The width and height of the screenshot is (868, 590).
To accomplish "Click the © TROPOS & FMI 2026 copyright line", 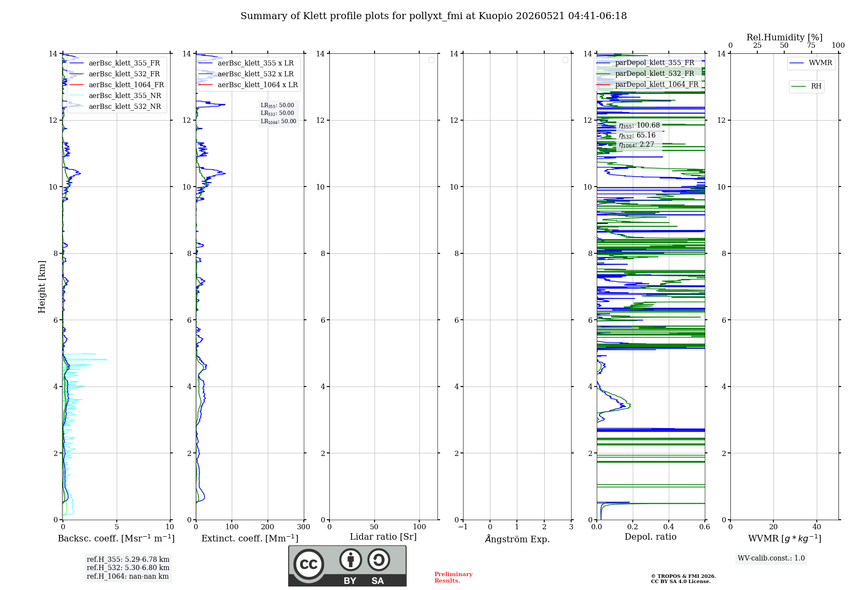I will [x=684, y=576].
